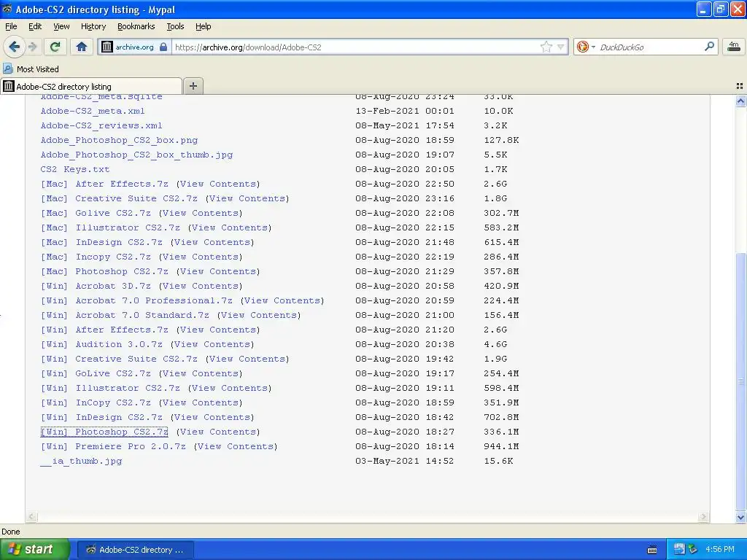Go forward one page

tap(32, 47)
